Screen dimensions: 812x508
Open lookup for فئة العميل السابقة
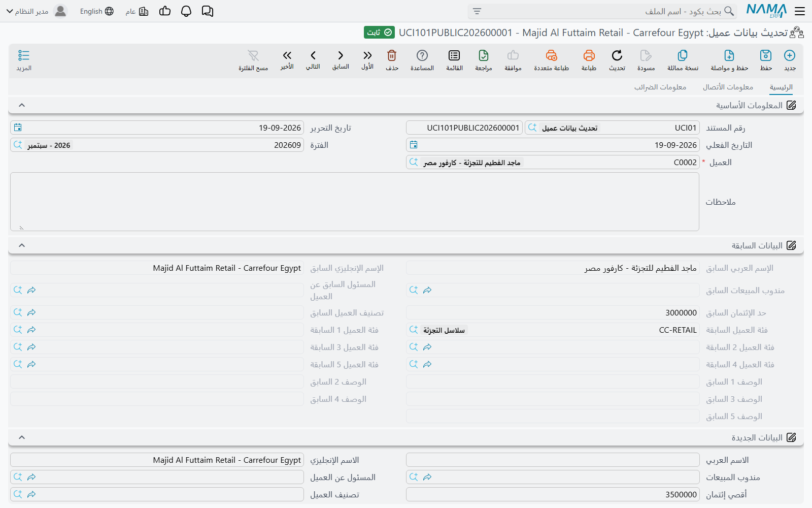[414, 330]
